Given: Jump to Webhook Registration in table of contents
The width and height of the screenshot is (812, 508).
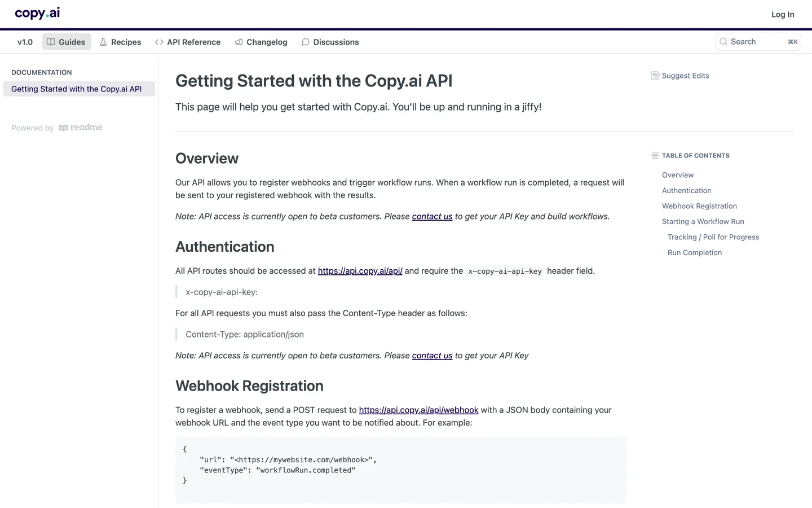Looking at the screenshot, I should 699,206.
